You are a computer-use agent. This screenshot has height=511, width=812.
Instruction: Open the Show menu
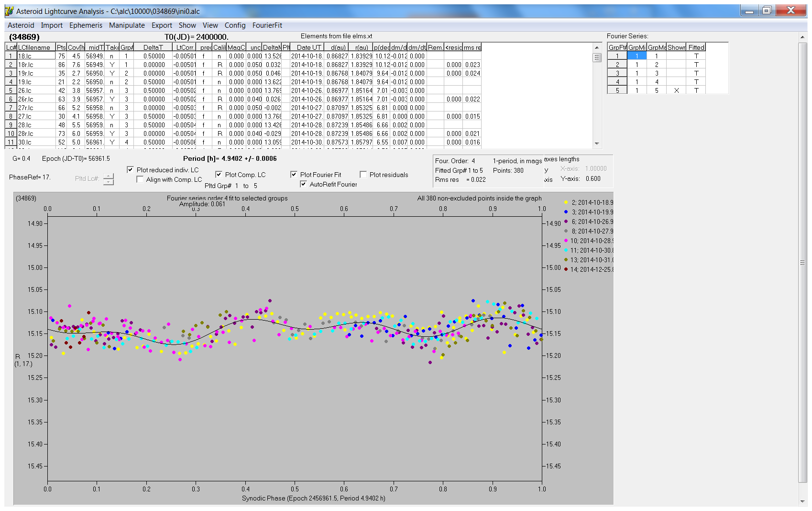(x=187, y=25)
